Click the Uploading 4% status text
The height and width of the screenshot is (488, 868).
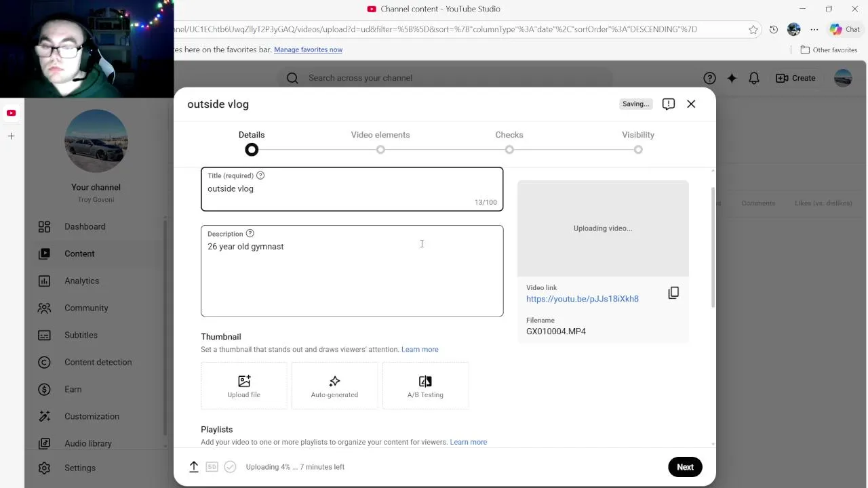(x=295, y=467)
